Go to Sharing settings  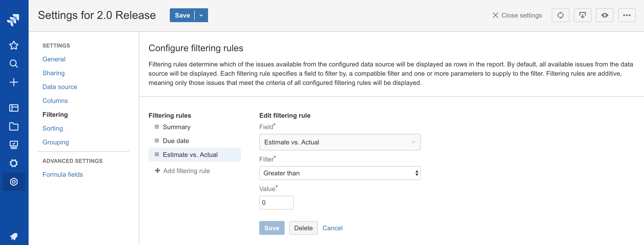(54, 73)
